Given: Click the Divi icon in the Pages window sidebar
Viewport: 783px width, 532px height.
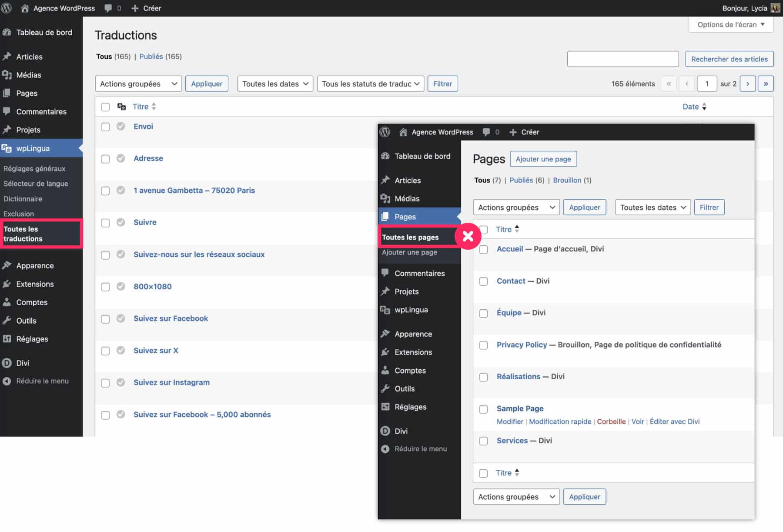Looking at the screenshot, I should pos(385,431).
